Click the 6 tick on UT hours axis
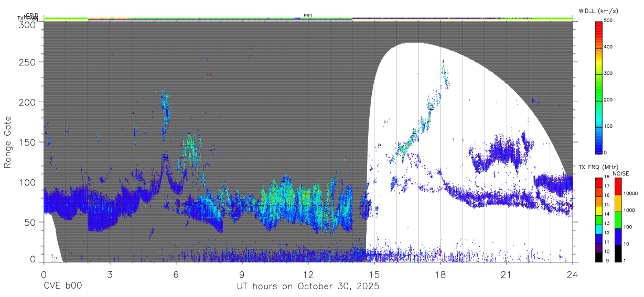The image size is (644, 297). tap(176, 274)
